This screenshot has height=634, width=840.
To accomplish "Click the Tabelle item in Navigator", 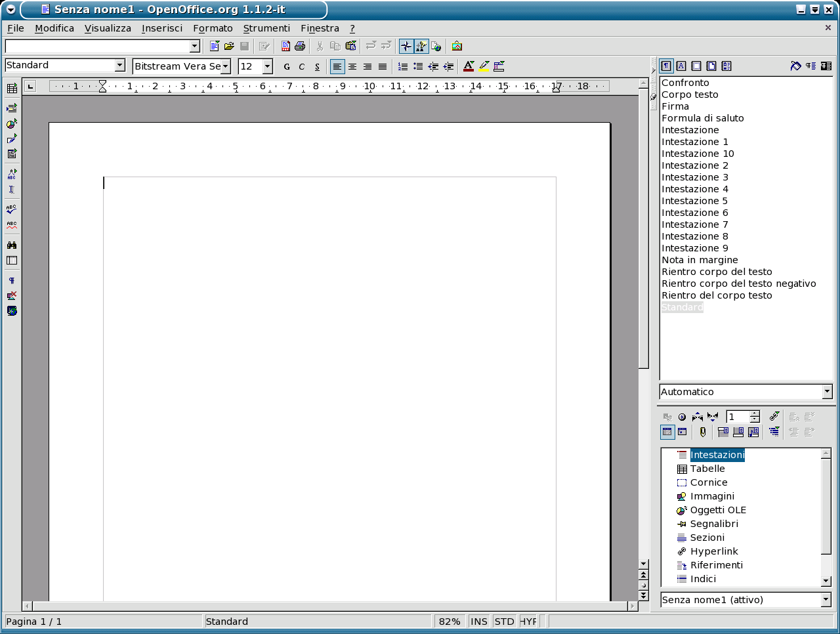I will [x=707, y=469].
